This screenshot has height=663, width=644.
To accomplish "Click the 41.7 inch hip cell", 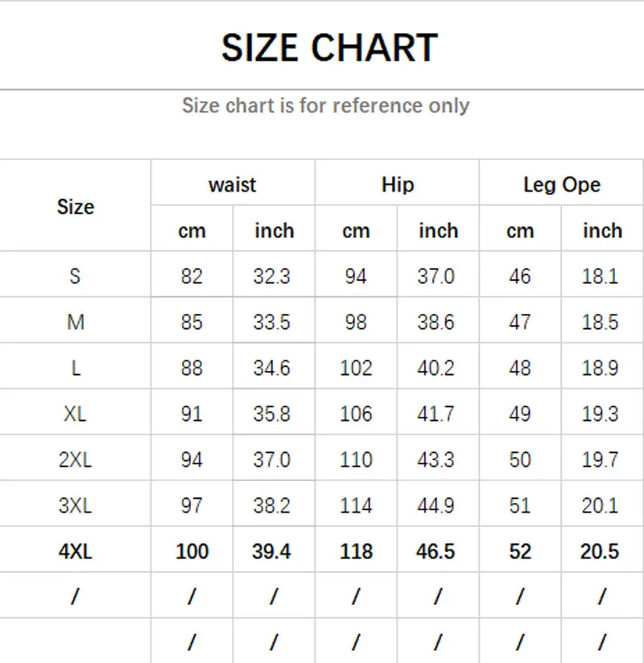I will click(436, 414).
